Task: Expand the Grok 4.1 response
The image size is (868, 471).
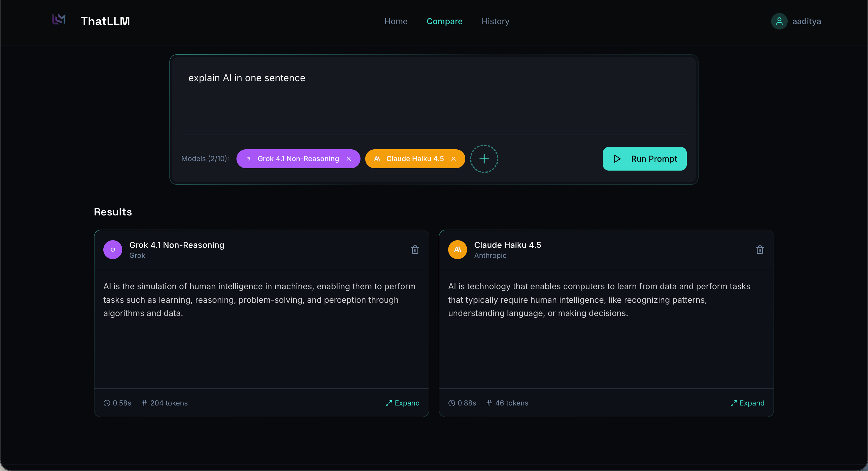Action: pos(403,403)
